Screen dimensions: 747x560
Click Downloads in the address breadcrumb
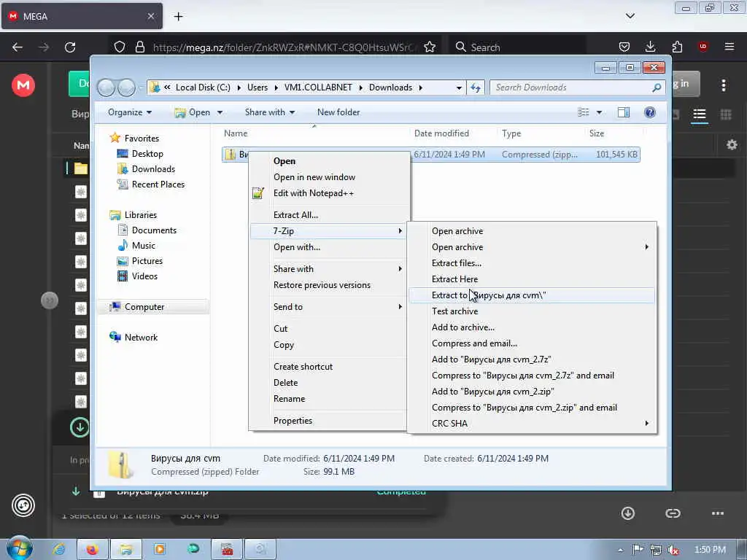coord(390,87)
